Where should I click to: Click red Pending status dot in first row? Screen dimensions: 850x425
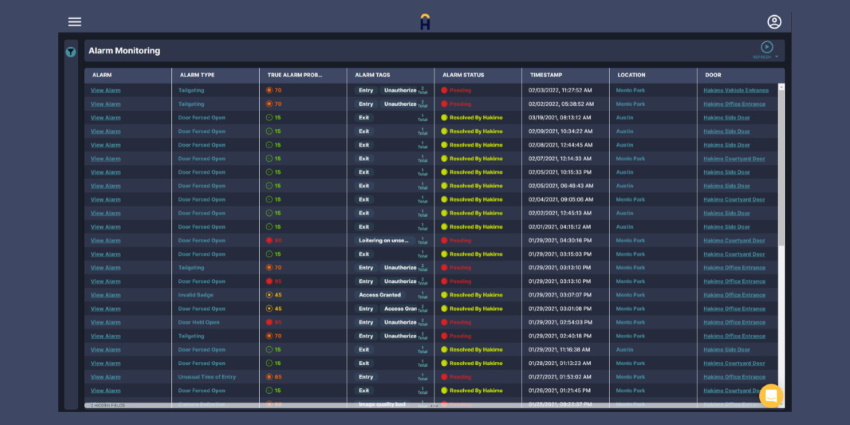444,90
